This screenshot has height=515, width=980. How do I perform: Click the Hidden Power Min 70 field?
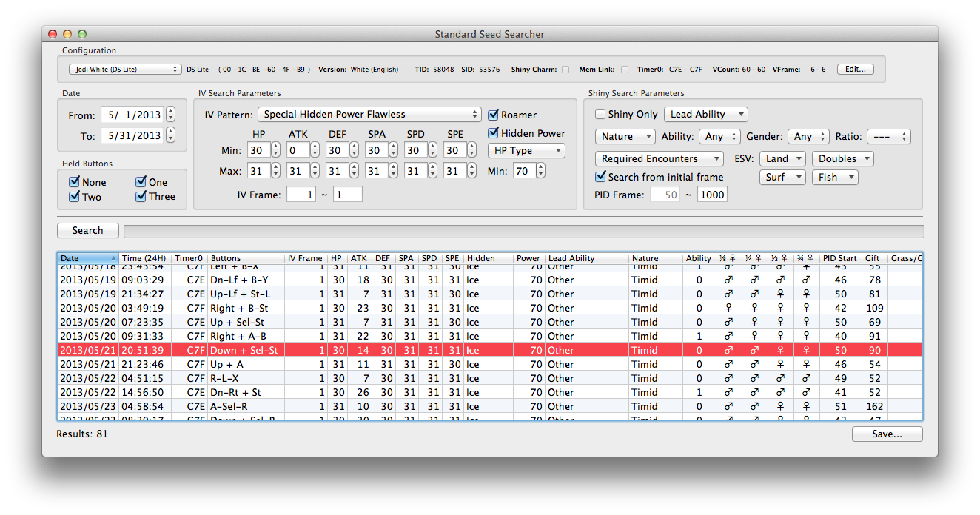coord(523,171)
